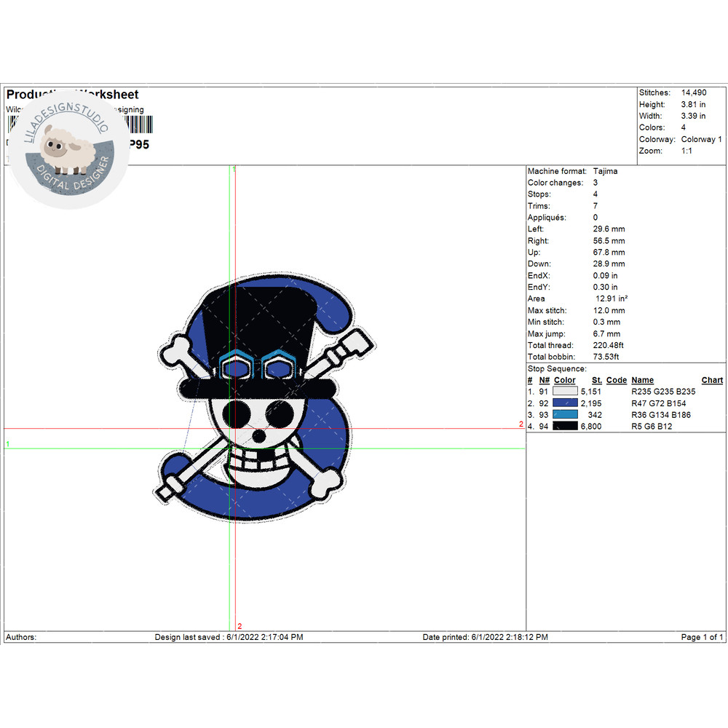The width and height of the screenshot is (728, 728).
Task: Click the Colorway 1 value
Action: pyautogui.click(x=701, y=139)
